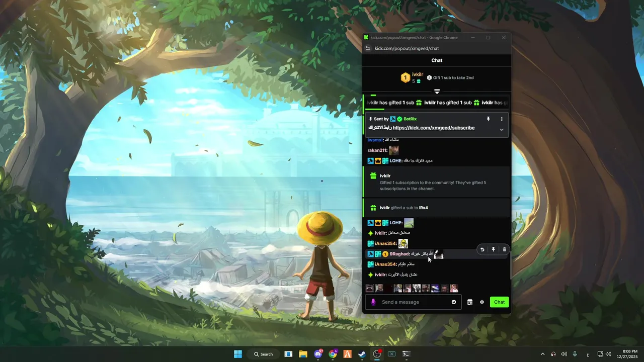Click the pin icon on the BotRix pinned message

(488, 119)
